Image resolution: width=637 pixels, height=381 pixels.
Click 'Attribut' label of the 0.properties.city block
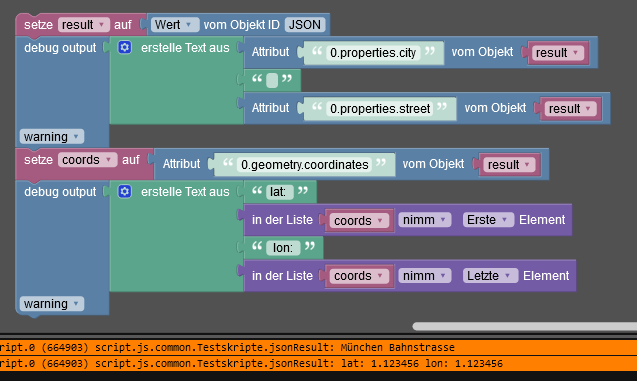coord(270,52)
